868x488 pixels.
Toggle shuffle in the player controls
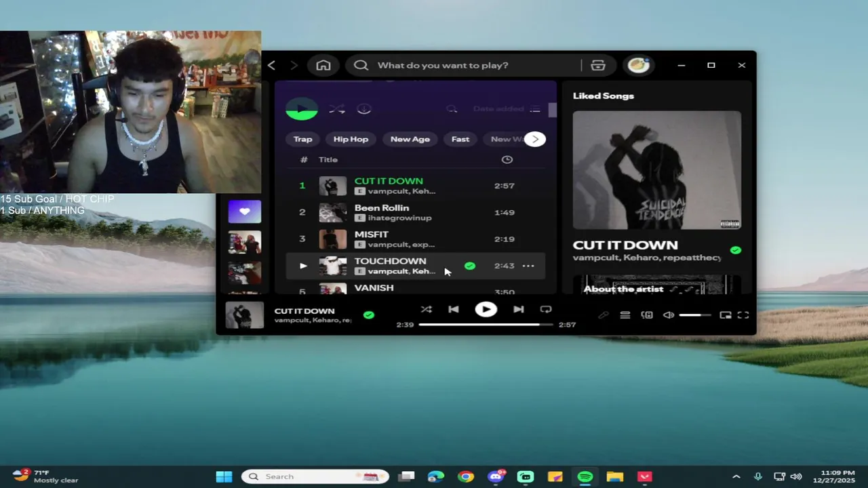(x=426, y=309)
